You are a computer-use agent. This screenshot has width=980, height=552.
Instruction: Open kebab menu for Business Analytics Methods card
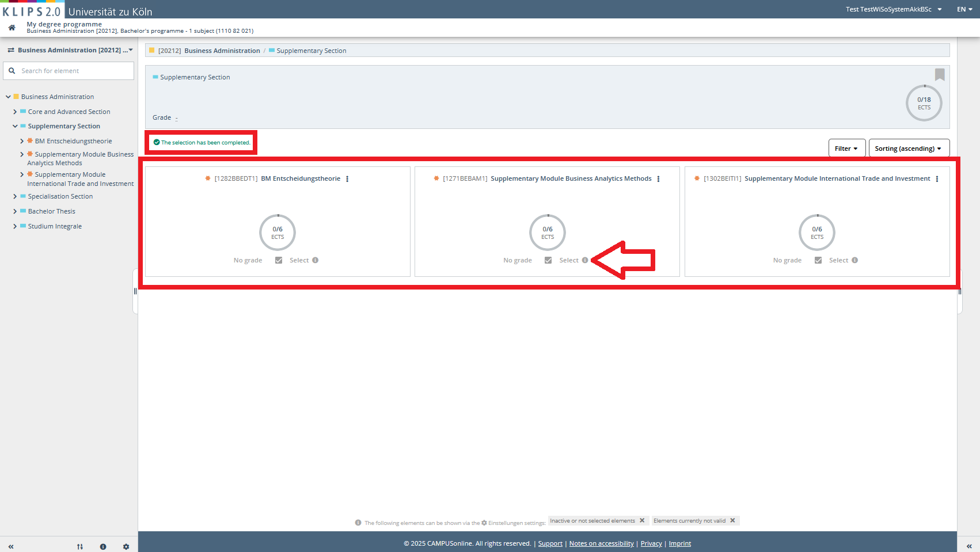click(x=658, y=179)
